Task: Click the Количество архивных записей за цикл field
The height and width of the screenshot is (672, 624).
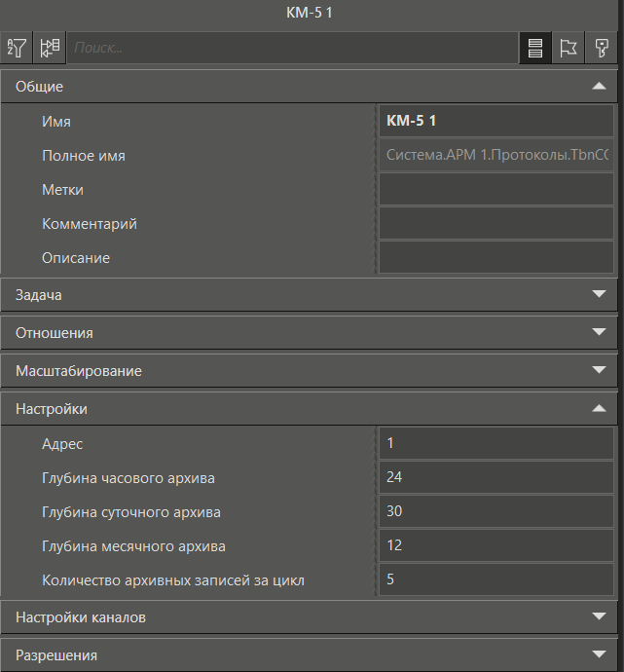Action: point(496,580)
